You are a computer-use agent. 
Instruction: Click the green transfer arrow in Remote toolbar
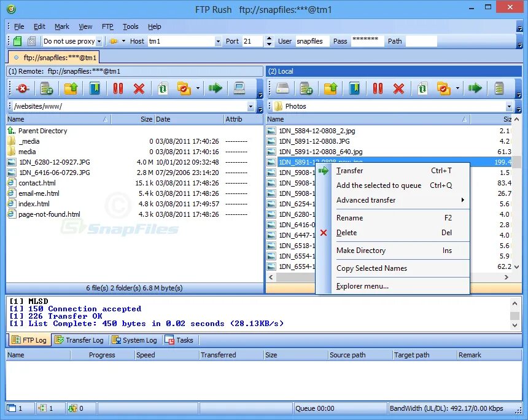tap(215, 88)
